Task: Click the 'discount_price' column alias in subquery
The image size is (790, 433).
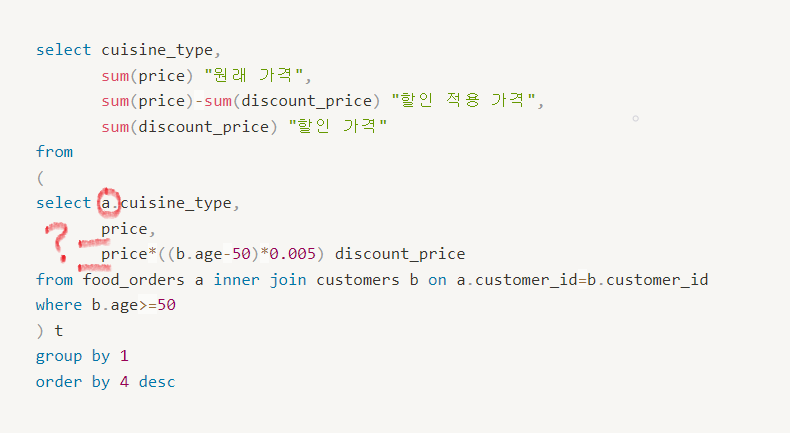Action: point(400,254)
